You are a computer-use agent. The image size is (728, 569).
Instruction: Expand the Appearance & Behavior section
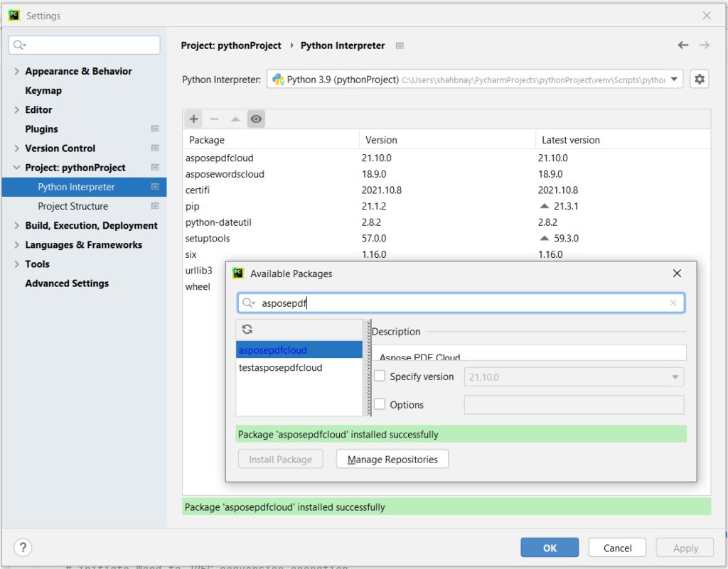coord(17,71)
